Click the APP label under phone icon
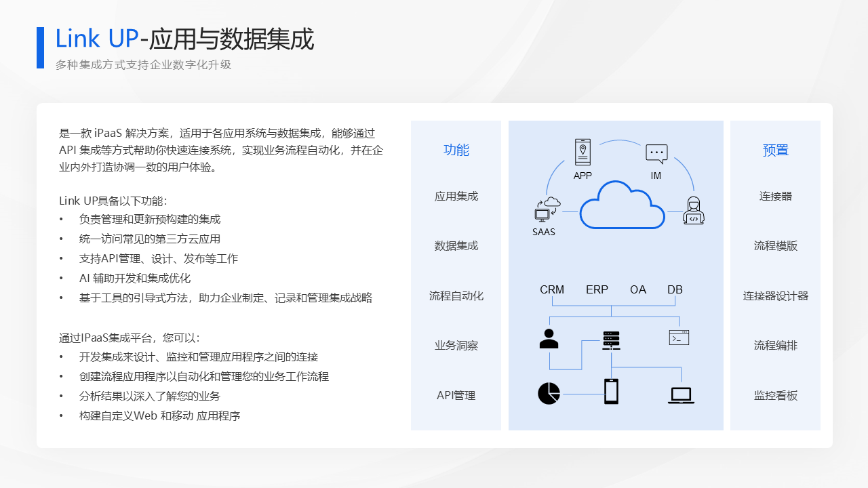Screen dimensions: 868x488 point(583,176)
